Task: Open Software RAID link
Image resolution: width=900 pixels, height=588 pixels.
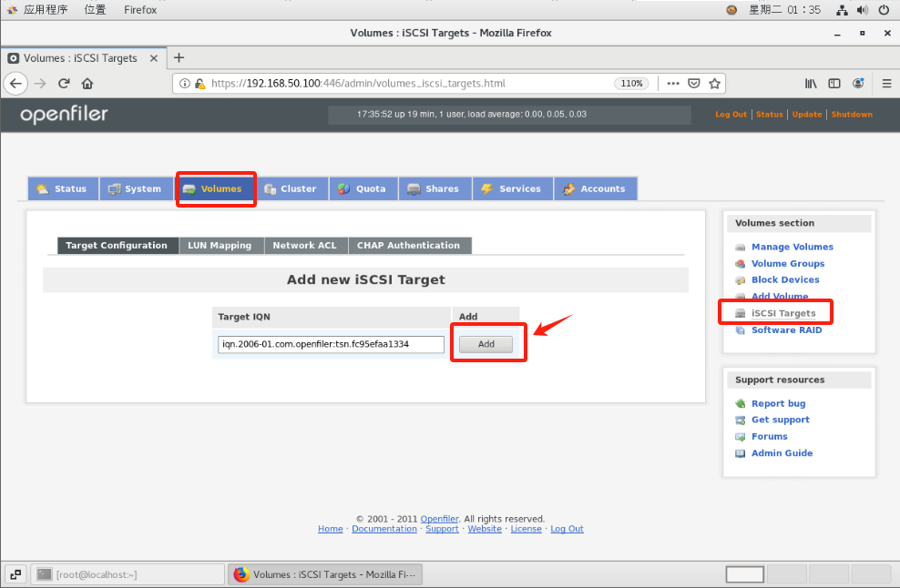Action: coord(787,330)
